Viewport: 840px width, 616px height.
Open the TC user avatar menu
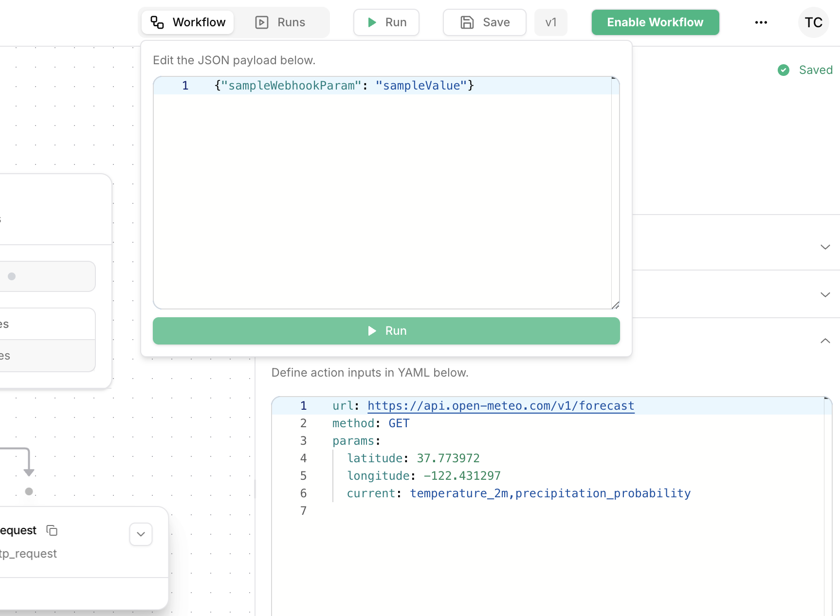coord(814,22)
